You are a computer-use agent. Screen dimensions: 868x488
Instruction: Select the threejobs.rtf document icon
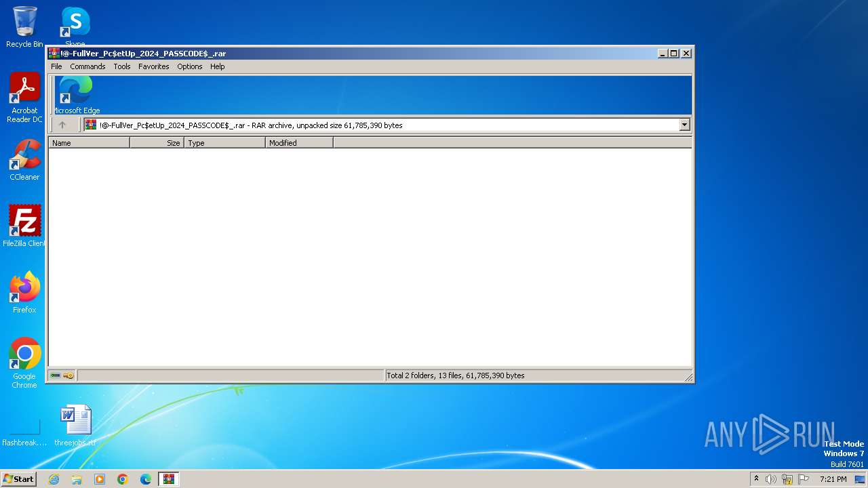click(x=75, y=426)
